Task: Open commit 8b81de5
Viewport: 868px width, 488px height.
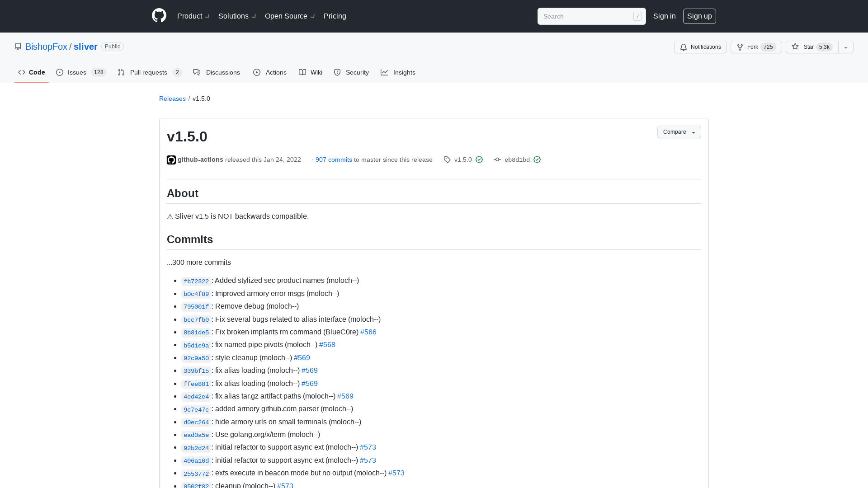Action: (196, 332)
